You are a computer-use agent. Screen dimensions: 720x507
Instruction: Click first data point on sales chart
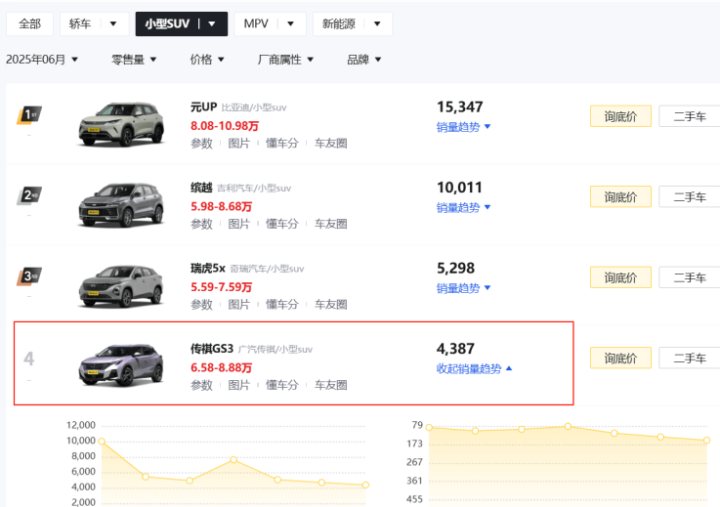[x=102, y=441]
